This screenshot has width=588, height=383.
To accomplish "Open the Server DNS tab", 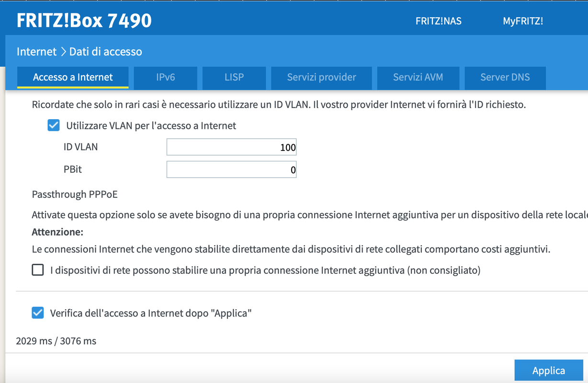I will (505, 77).
